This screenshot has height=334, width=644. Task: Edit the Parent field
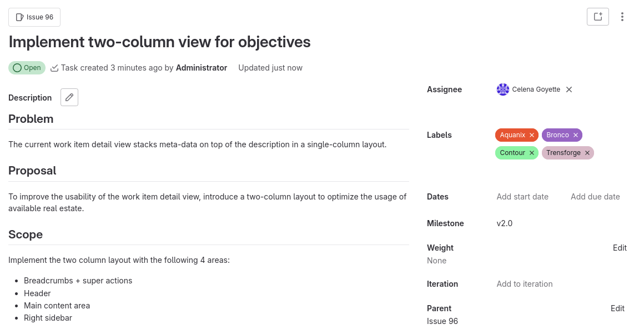[x=618, y=308]
